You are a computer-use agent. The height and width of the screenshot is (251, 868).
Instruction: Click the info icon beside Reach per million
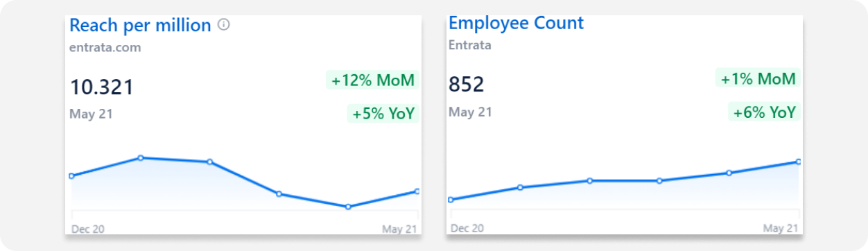223,25
